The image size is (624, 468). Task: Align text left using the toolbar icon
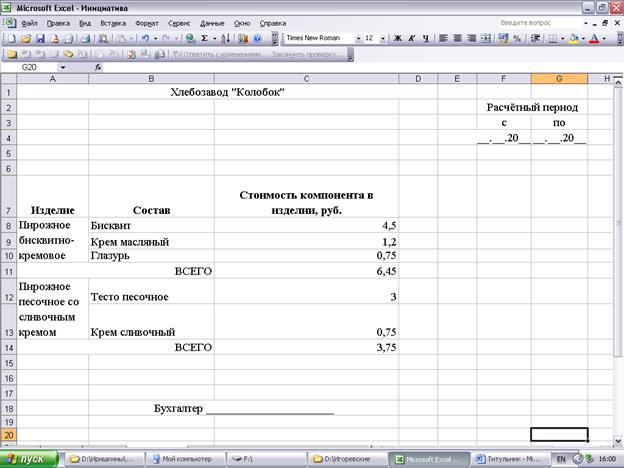click(443, 38)
